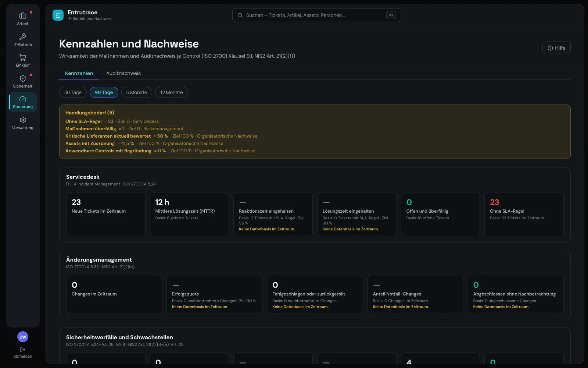Click the Entrutrace logo icon
Screen dimensions: 588x368
[x=58, y=15]
